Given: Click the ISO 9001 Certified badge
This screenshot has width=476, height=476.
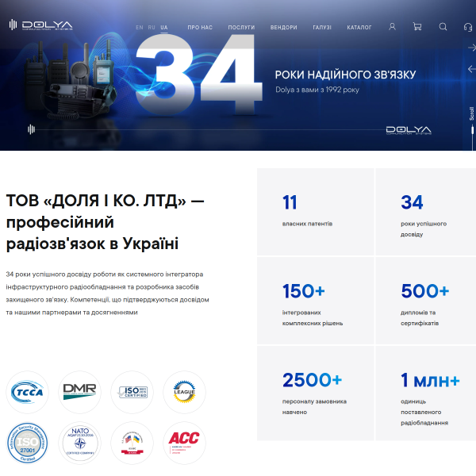Looking at the screenshot, I should [x=132, y=392].
